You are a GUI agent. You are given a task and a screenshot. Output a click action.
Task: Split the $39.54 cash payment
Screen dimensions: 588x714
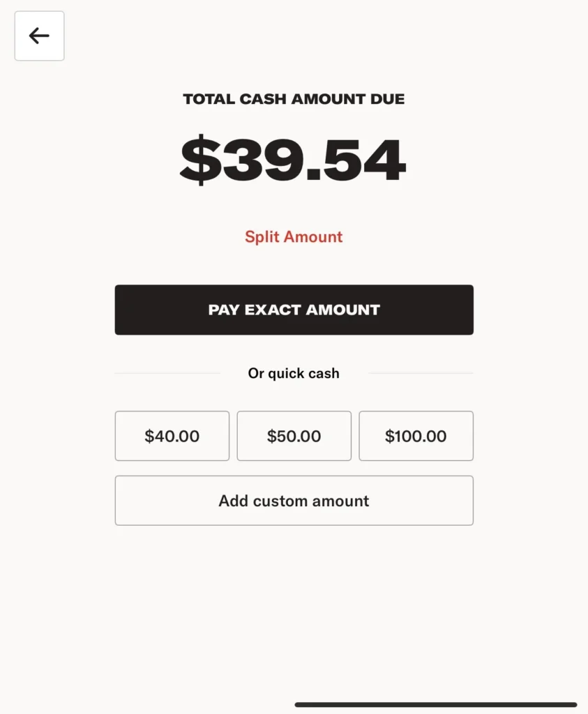pos(294,237)
